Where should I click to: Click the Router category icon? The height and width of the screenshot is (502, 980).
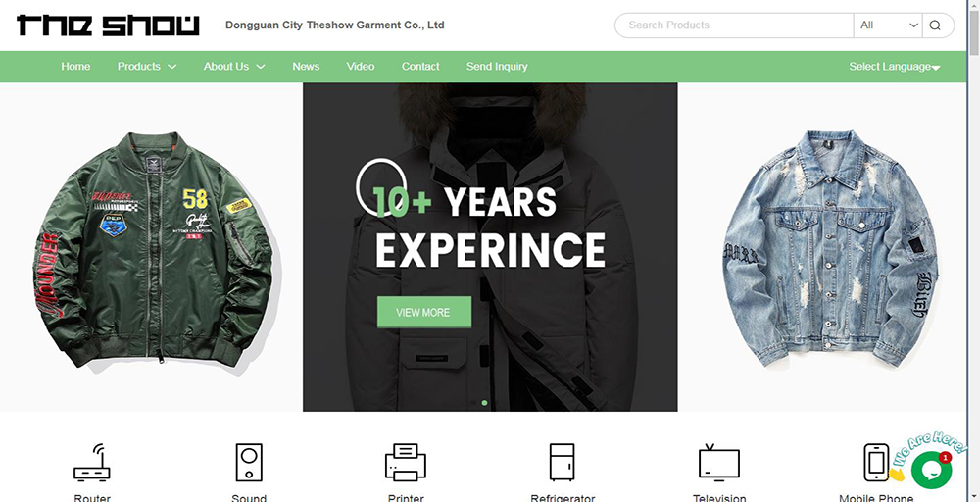92,463
